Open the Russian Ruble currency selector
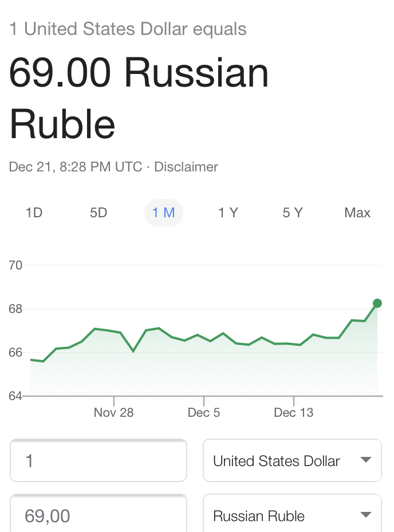Viewport: 394px width, 532px height. (x=292, y=513)
